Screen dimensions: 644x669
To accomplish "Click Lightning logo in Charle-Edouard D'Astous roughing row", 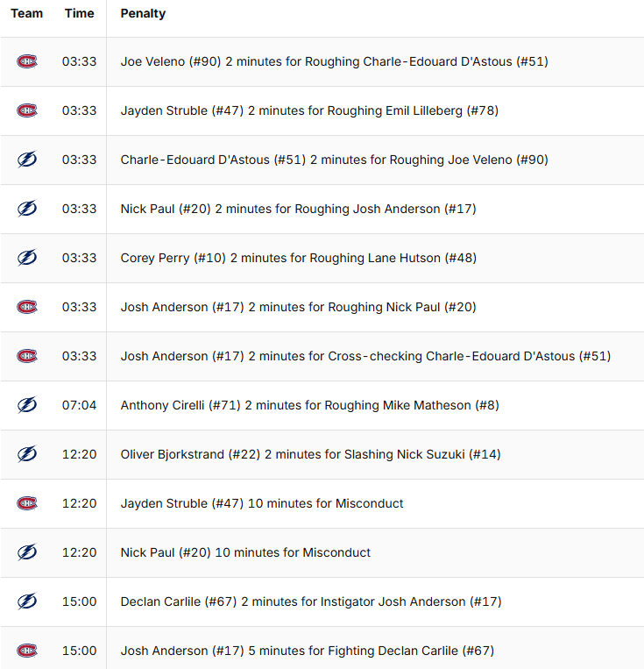I will pyautogui.click(x=27, y=160).
